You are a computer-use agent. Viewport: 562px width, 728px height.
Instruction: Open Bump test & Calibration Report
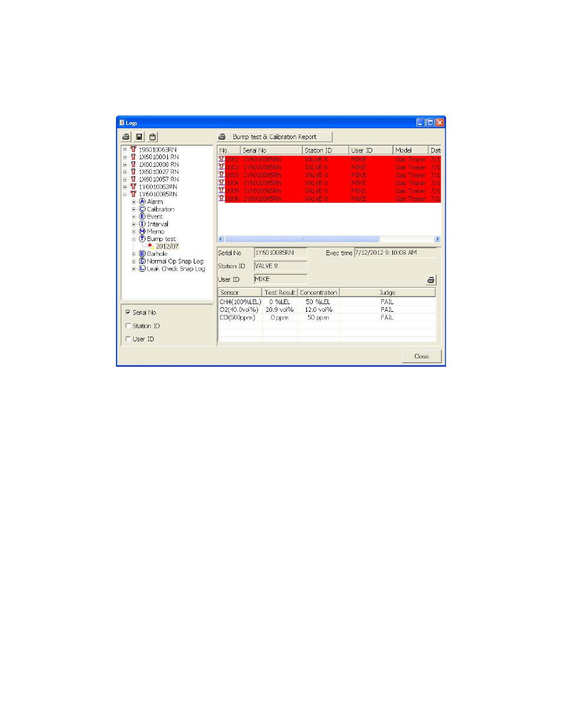(275, 137)
